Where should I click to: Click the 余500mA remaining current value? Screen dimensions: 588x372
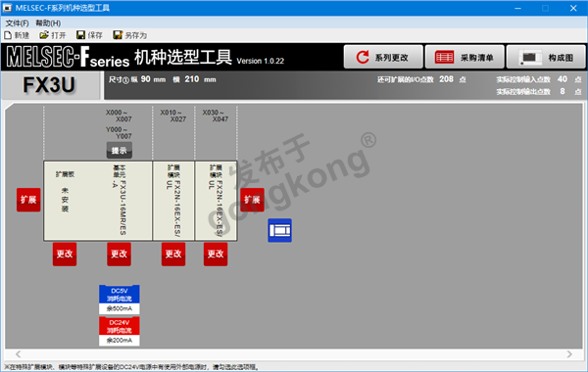[x=120, y=308]
